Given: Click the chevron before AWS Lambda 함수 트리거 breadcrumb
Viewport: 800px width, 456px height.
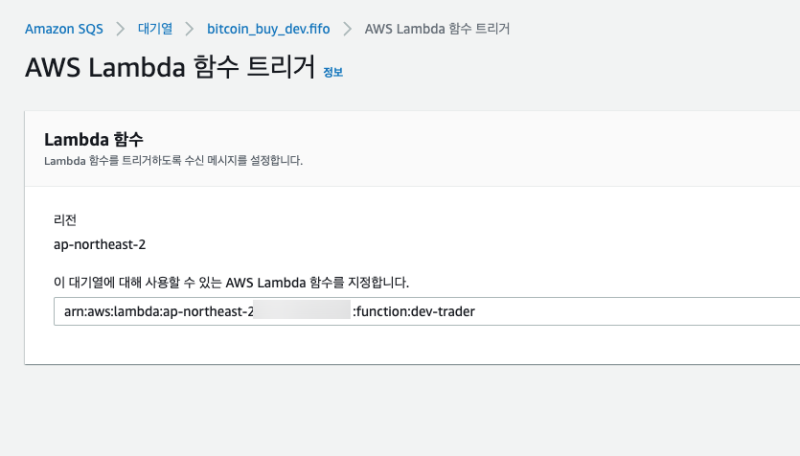Looking at the screenshot, I should 349,29.
